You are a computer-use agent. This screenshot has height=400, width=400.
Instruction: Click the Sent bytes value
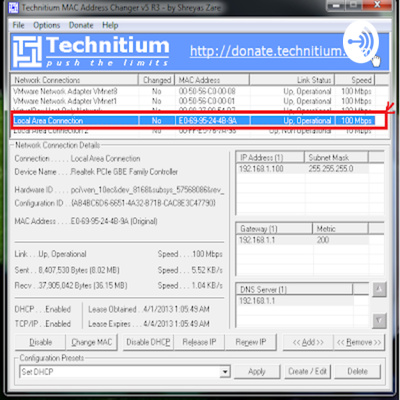click(79, 270)
